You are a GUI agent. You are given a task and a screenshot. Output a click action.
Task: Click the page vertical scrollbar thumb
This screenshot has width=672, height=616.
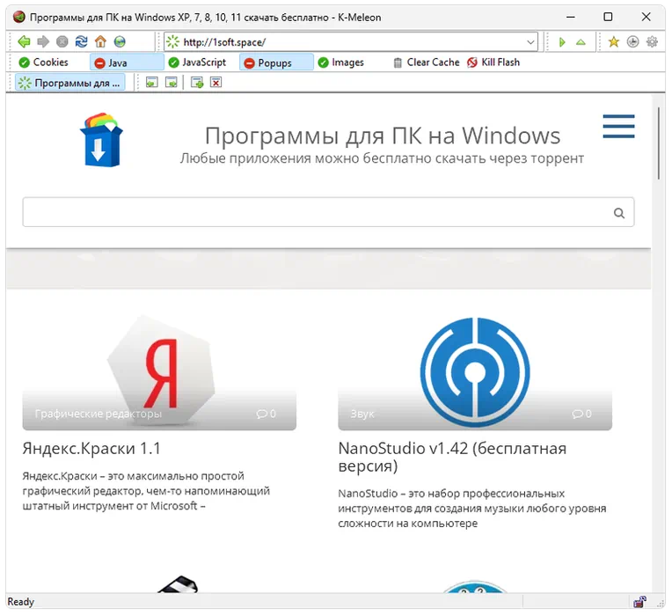coord(659,144)
